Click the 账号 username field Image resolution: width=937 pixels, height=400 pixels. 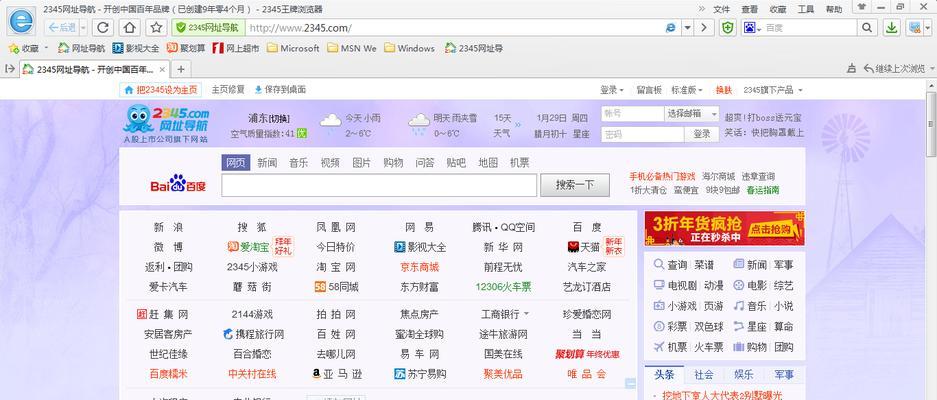632,114
